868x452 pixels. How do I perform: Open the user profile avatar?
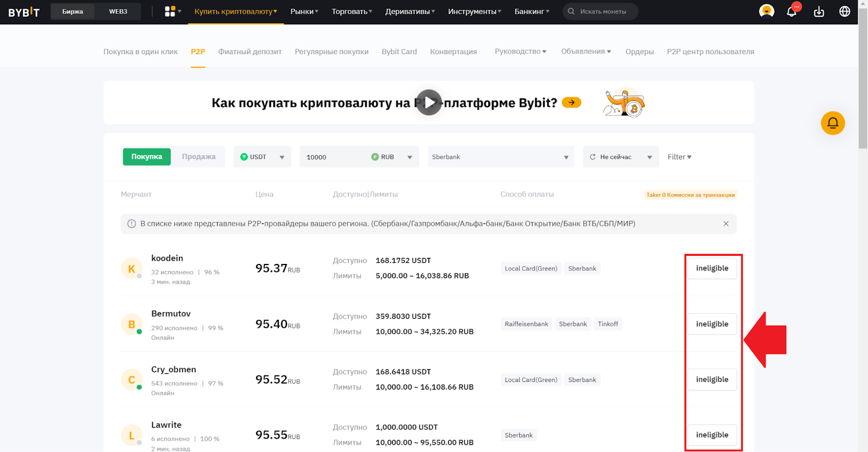767,11
